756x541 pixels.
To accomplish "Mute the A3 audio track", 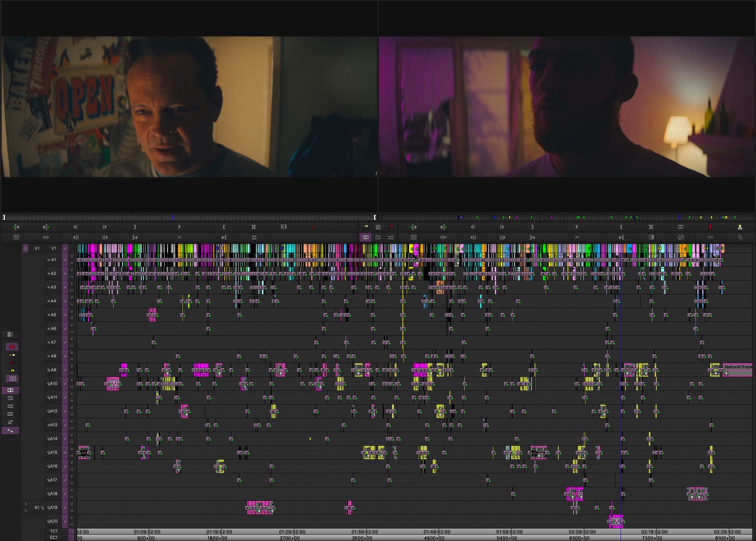I will [72, 291].
